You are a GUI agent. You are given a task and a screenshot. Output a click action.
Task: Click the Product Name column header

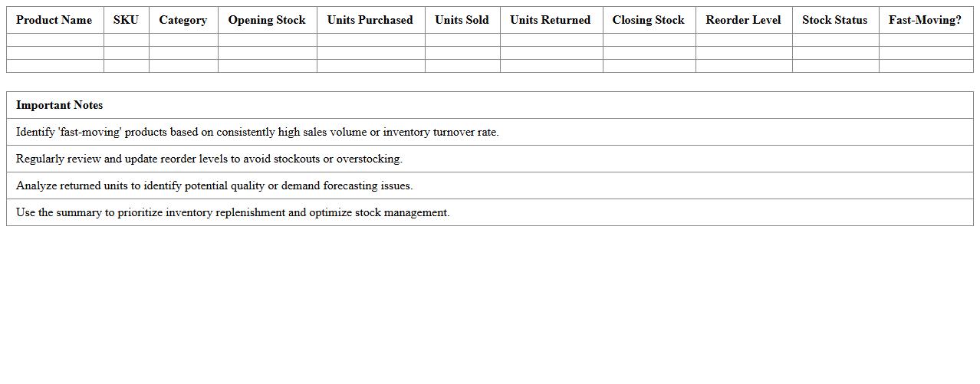point(54,20)
